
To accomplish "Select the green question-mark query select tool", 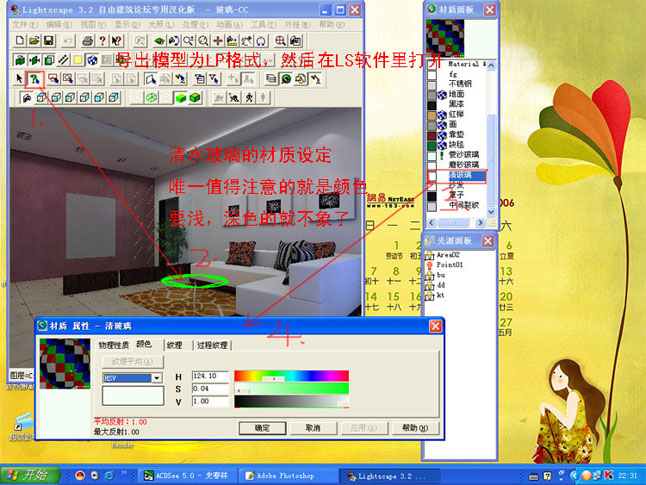I will pos(35,79).
